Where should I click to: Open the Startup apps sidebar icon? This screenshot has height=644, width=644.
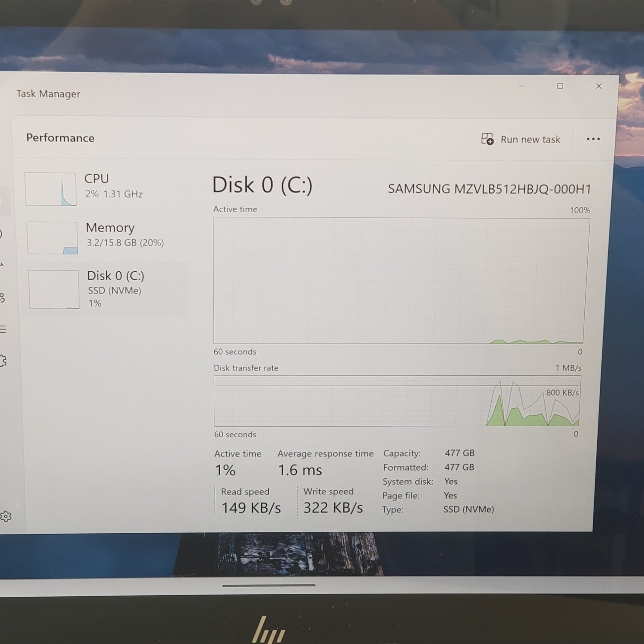point(2,265)
